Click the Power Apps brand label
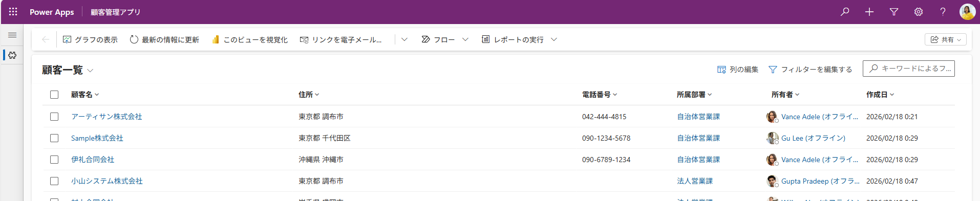This screenshot has width=980, height=201. click(52, 12)
